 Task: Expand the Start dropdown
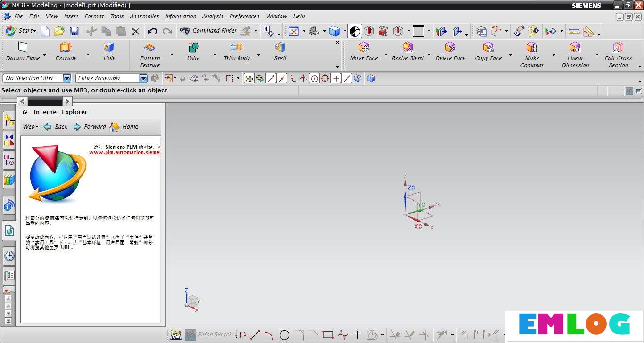[x=20, y=31]
